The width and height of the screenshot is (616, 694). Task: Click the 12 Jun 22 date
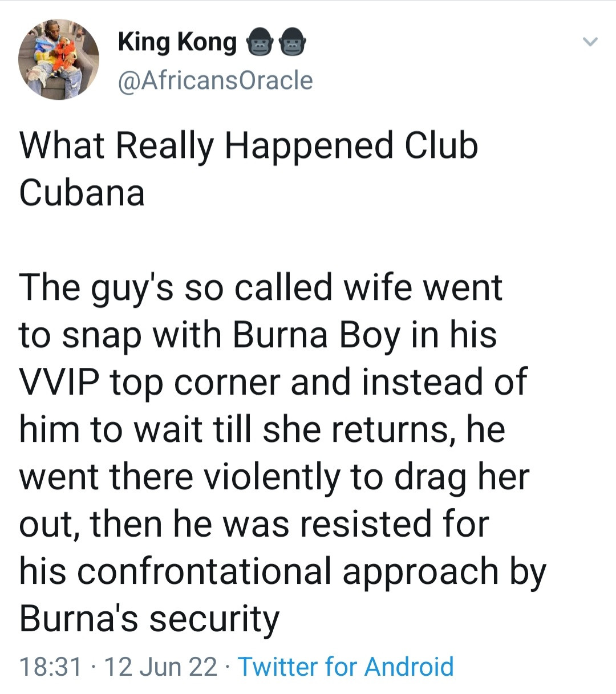161,666
